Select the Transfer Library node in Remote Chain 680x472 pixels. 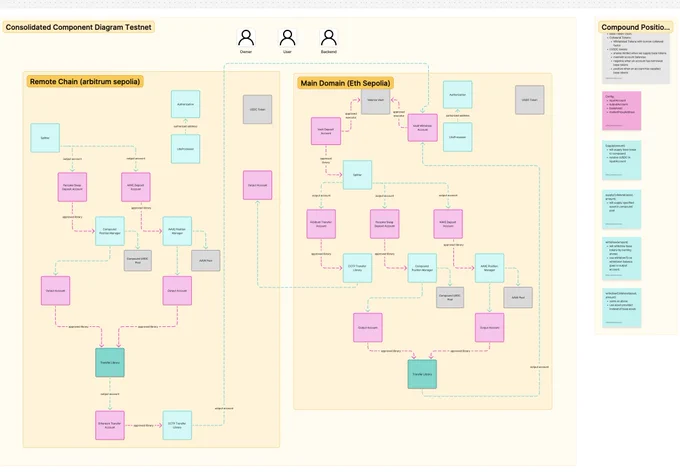point(110,362)
